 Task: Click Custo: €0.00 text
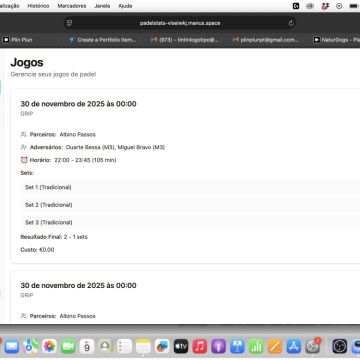click(37, 250)
